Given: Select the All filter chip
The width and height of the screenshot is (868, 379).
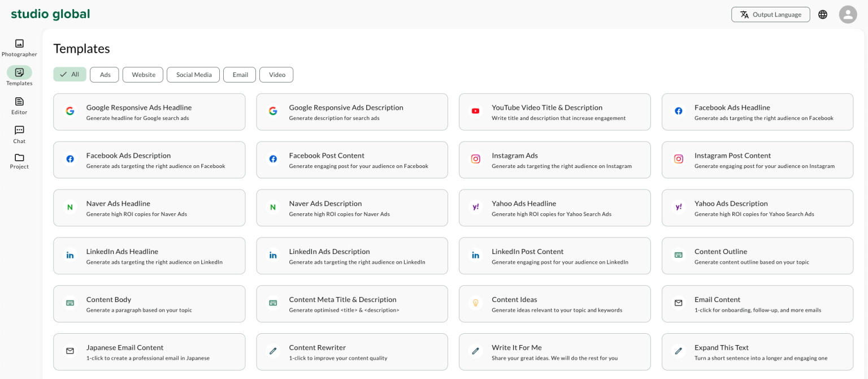Looking at the screenshot, I should pyautogui.click(x=70, y=75).
